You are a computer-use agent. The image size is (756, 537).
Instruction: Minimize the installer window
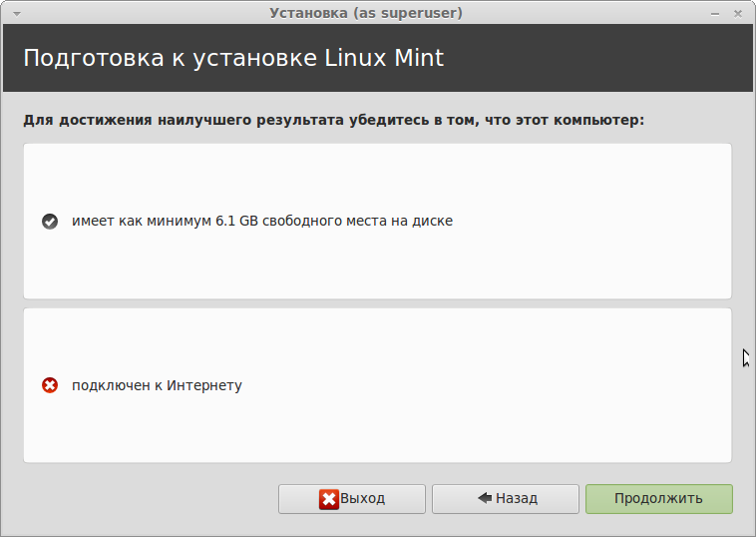click(716, 13)
